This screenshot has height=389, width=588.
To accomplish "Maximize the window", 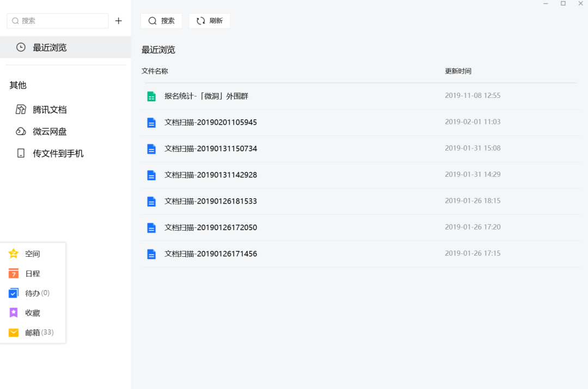I will point(563,3).
